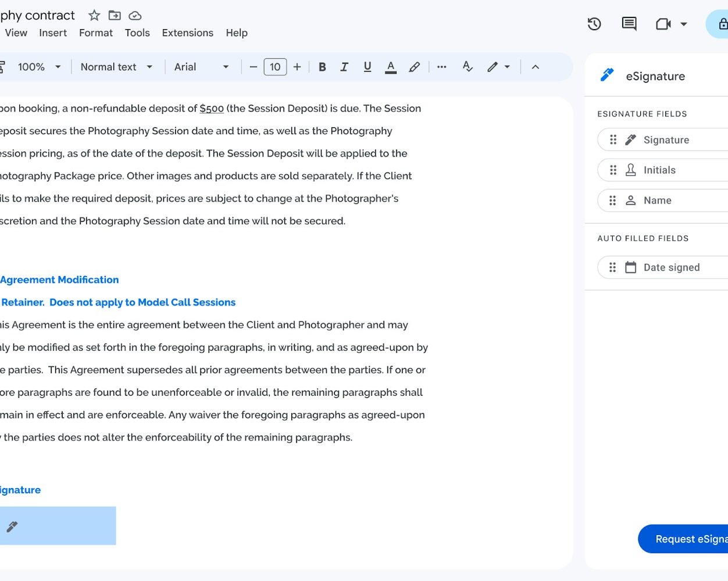Open the Insert menu

click(53, 33)
